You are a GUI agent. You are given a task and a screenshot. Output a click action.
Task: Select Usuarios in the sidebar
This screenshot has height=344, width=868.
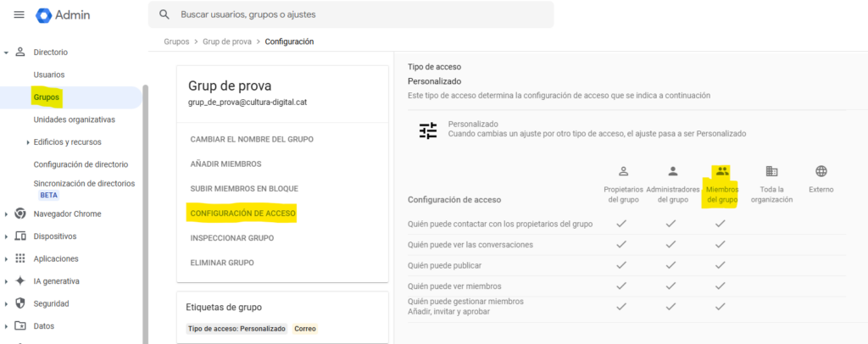click(x=49, y=75)
